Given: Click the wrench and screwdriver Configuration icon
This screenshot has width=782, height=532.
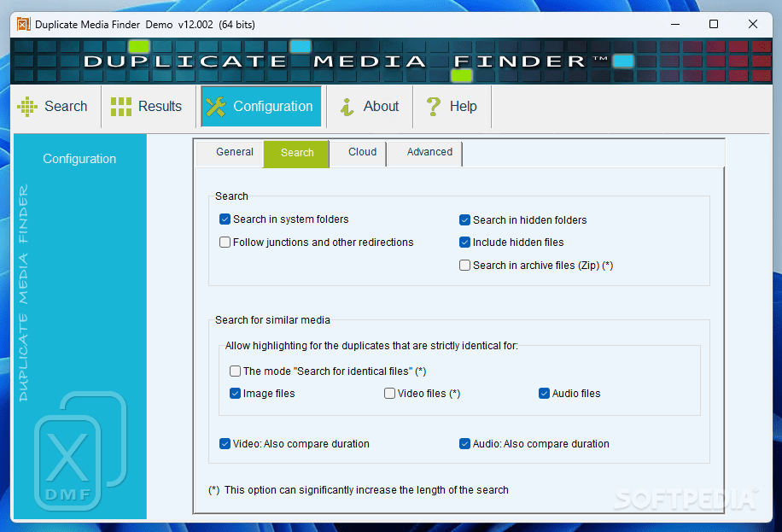Looking at the screenshot, I should pyautogui.click(x=216, y=106).
